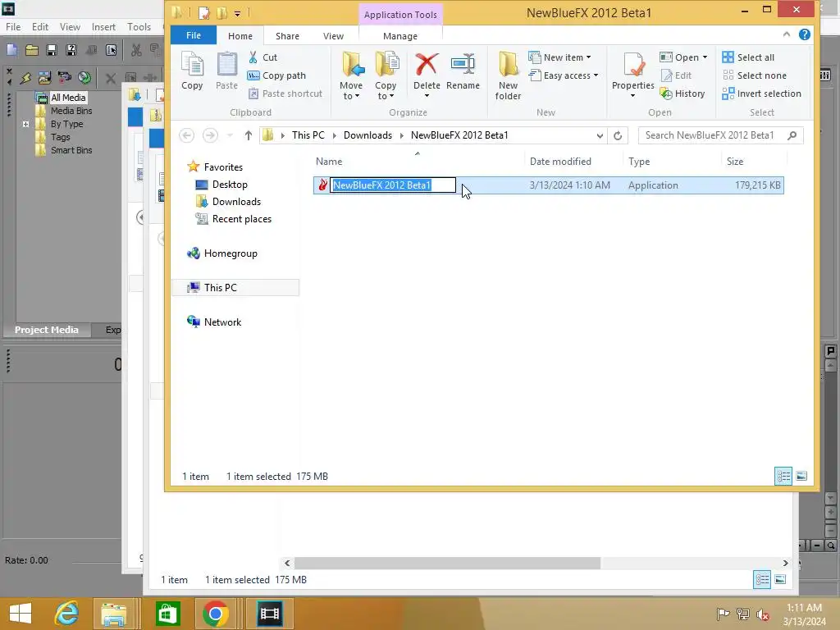
Task: Switch to the Home ribbon tab
Action: pyautogui.click(x=240, y=36)
